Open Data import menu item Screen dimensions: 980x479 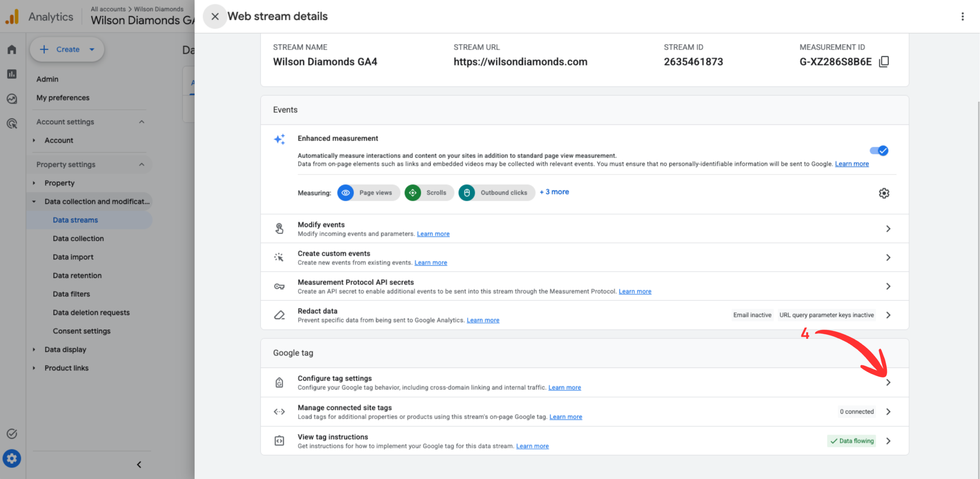[73, 257]
